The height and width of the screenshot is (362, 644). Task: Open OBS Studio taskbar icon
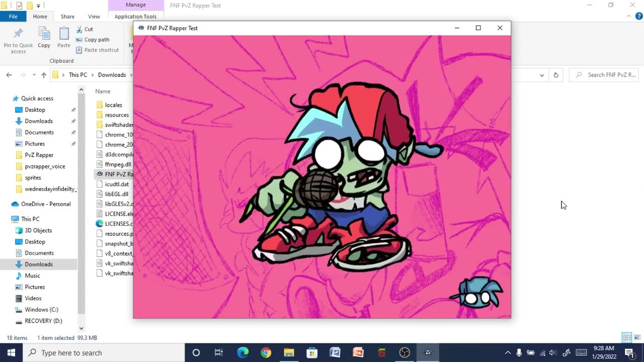pyautogui.click(x=405, y=352)
